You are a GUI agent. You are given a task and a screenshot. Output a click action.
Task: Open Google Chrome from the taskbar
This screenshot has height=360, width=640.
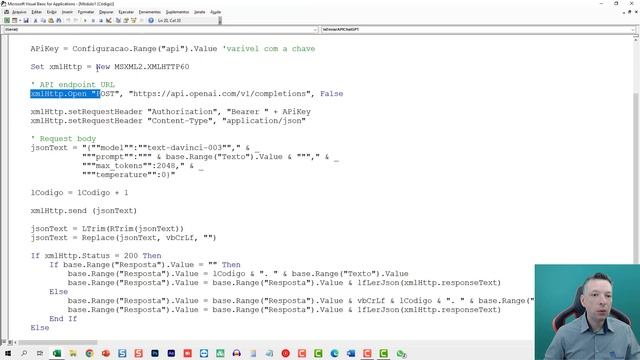[x=89, y=353]
